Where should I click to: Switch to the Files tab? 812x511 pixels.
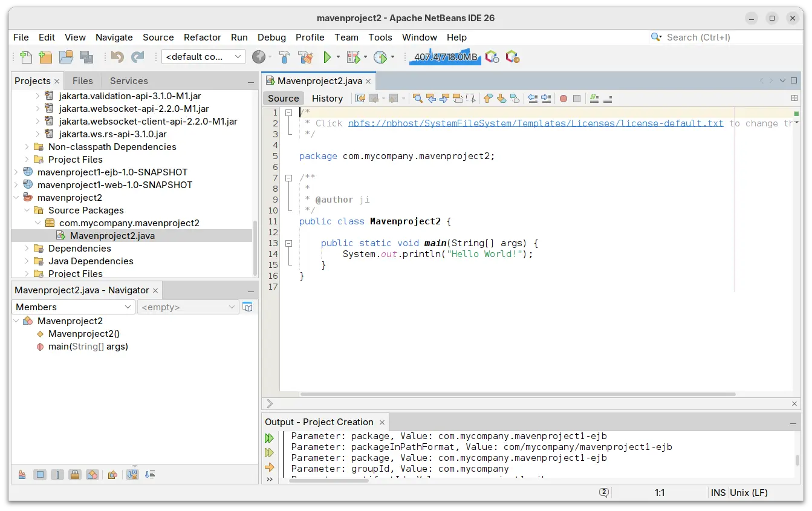pos(83,81)
